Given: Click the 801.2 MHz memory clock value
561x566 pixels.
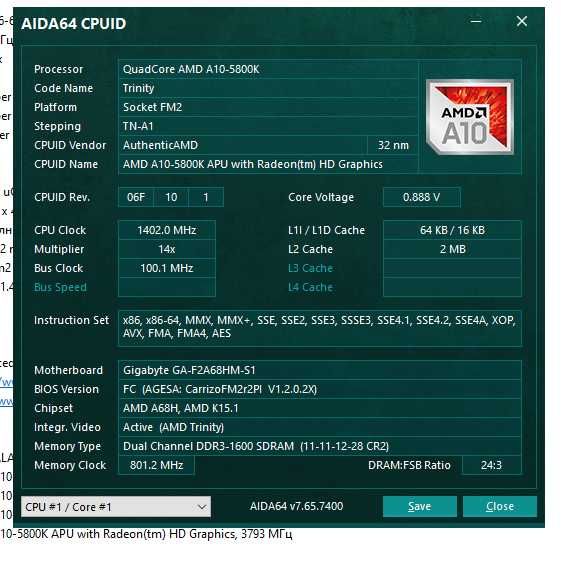Looking at the screenshot, I should pos(156,465).
